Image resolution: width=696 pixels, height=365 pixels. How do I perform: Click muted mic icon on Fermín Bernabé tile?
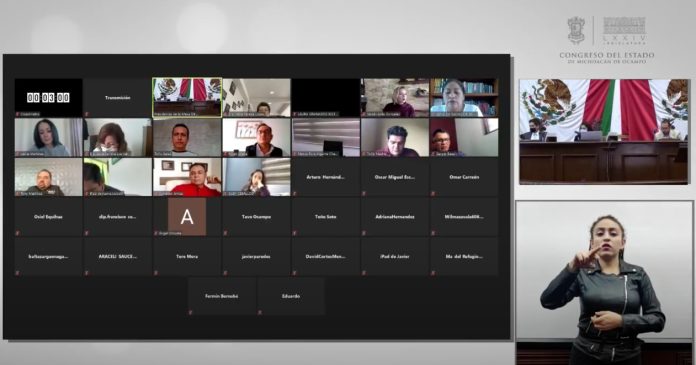191,312
